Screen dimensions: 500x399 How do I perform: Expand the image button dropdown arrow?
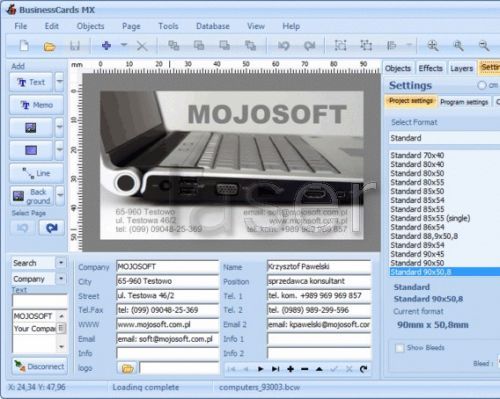coord(59,127)
